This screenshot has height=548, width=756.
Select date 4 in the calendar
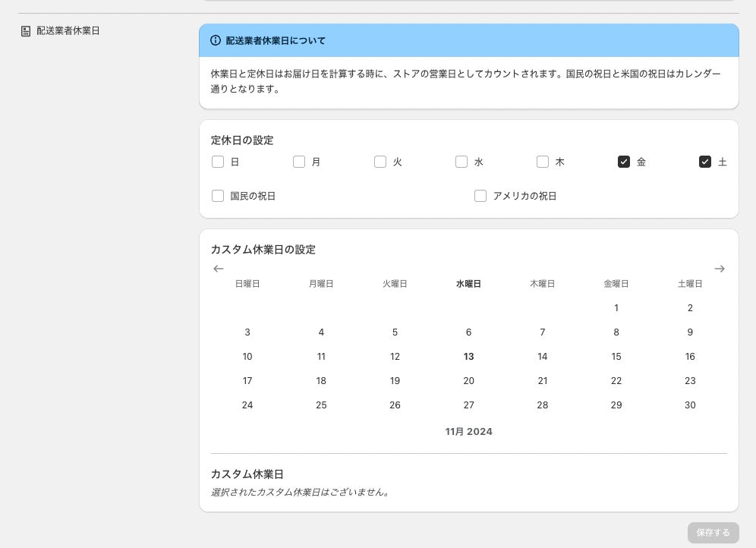pyautogui.click(x=321, y=332)
